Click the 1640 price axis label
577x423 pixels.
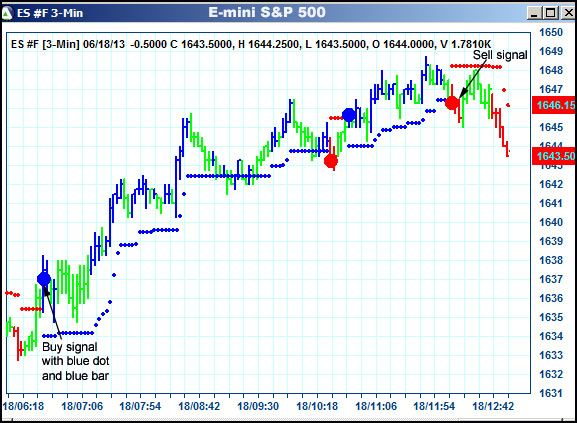click(551, 222)
